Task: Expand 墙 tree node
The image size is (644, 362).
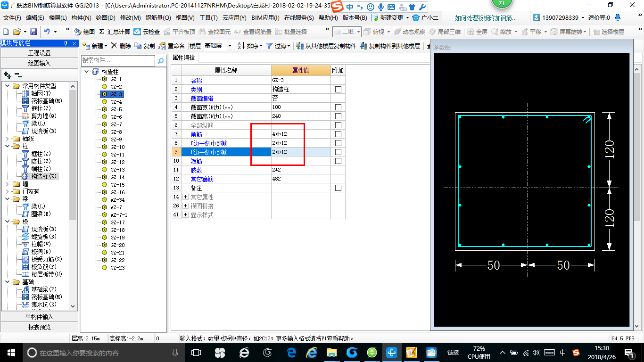Action: click(x=7, y=184)
